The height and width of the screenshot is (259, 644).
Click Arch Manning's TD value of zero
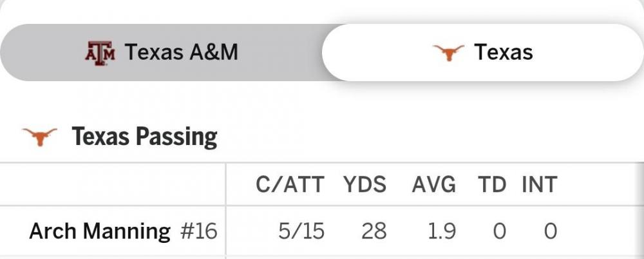tap(498, 231)
